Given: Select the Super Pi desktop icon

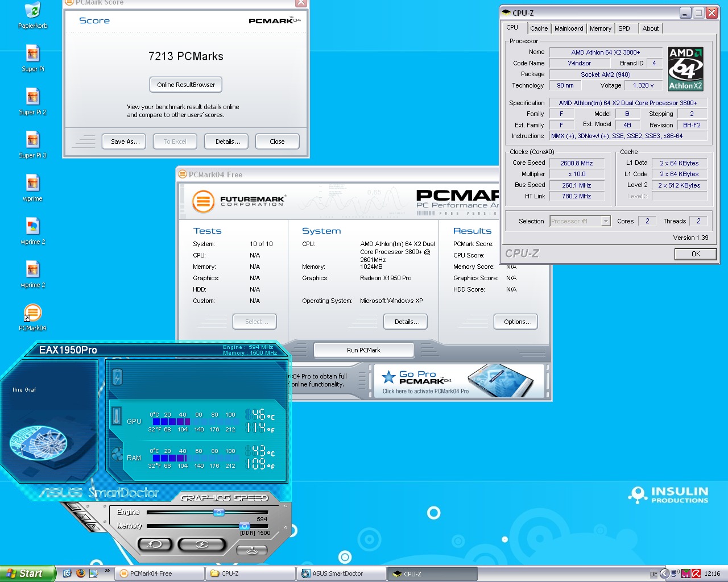Looking at the screenshot, I should (x=33, y=59).
